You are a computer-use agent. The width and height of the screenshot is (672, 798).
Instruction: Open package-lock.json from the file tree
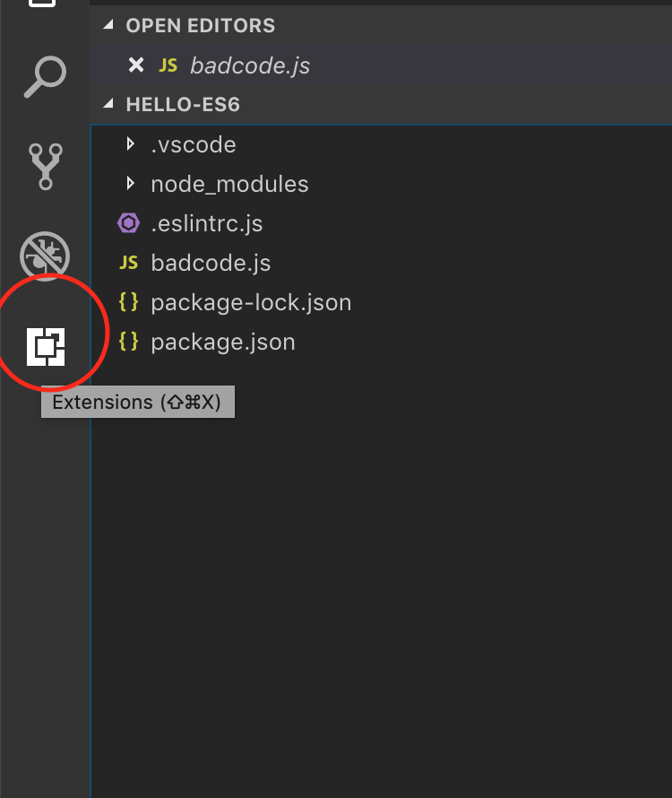253,302
